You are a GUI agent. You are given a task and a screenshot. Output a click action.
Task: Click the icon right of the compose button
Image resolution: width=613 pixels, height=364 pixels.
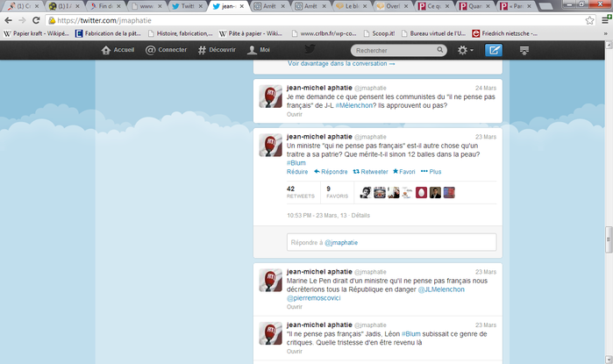coord(524,50)
